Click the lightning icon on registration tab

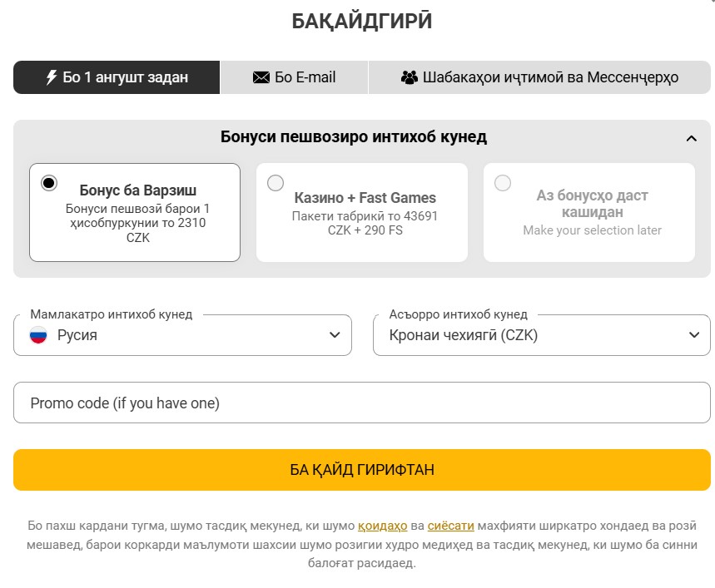coord(51,77)
